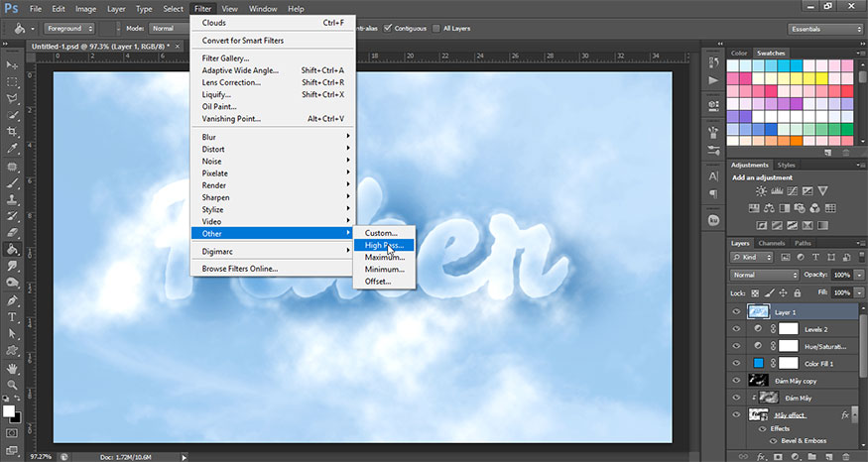The width and height of the screenshot is (868, 462).
Task: Select the Clone Stamp tool
Action: 12,199
